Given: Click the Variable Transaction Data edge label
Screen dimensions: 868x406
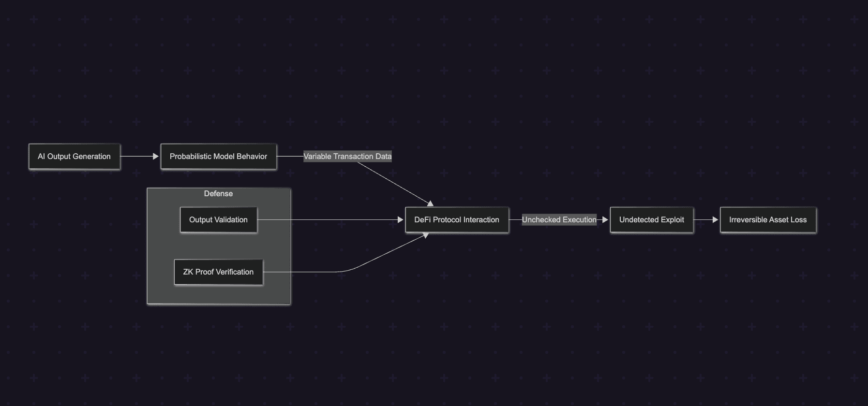Looking at the screenshot, I should tap(347, 157).
